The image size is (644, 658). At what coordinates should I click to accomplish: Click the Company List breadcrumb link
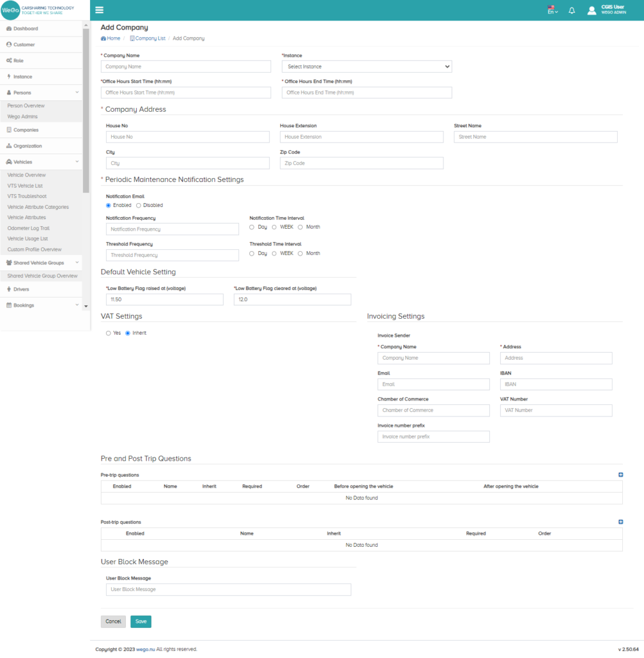pos(150,39)
